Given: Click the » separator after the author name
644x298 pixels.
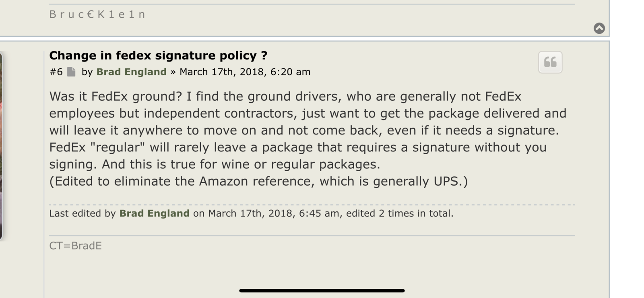Looking at the screenshot, I should click(173, 72).
